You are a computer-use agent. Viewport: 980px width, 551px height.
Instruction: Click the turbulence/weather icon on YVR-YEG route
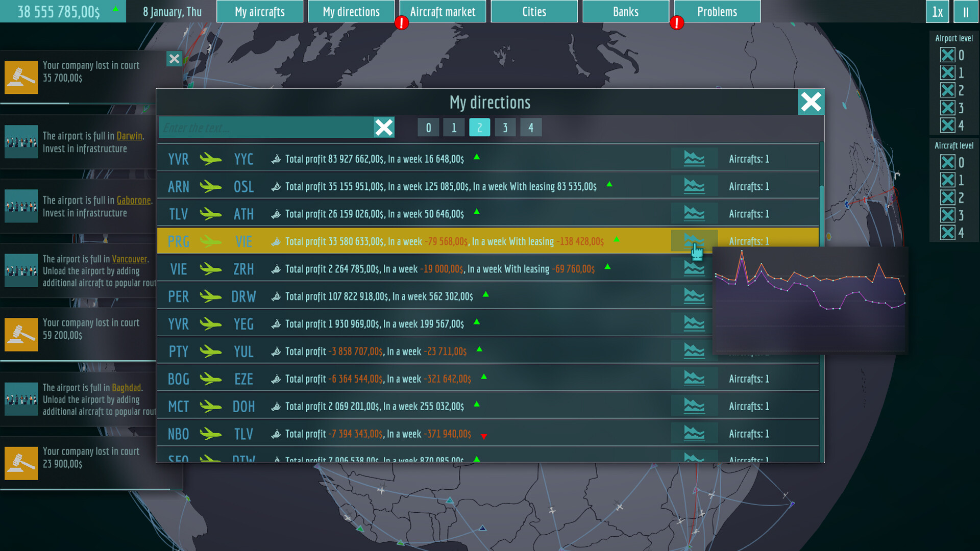[693, 323]
